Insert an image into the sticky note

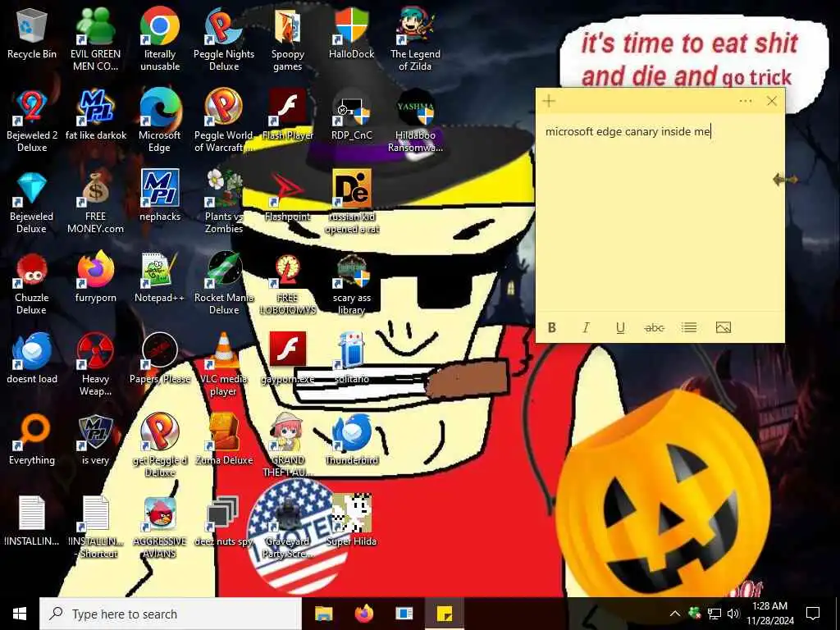(724, 327)
